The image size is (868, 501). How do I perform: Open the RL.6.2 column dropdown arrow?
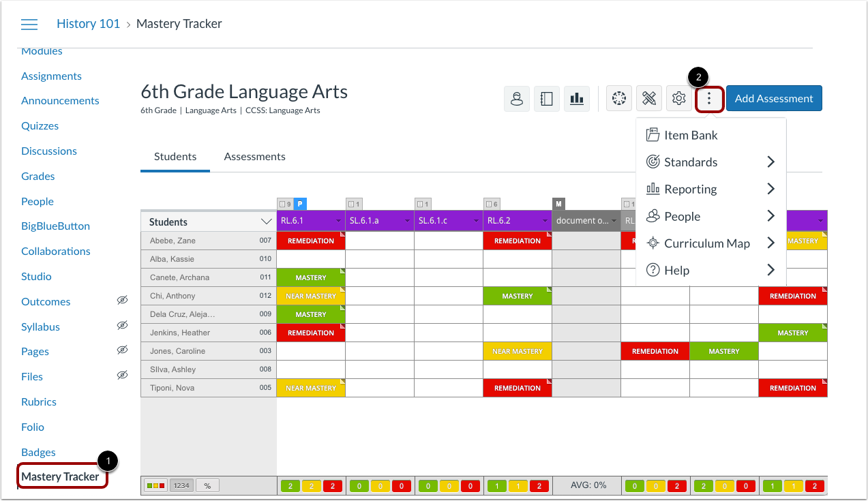[545, 221]
